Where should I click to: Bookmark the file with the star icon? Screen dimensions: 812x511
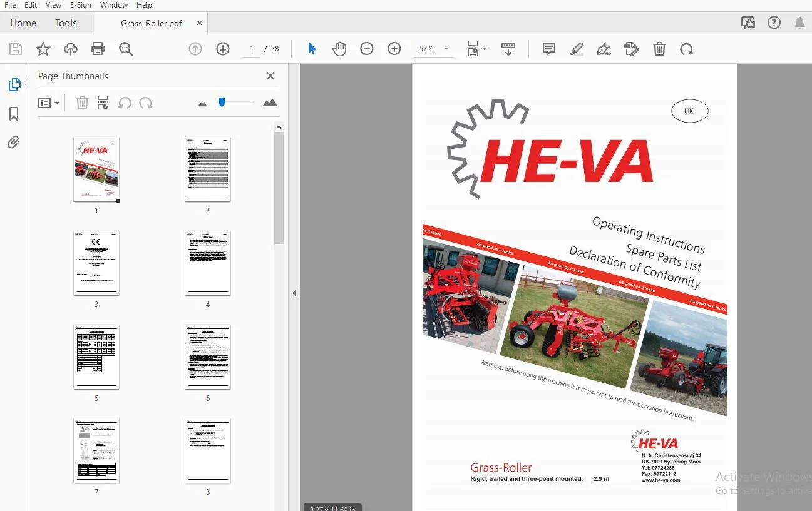(43, 49)
